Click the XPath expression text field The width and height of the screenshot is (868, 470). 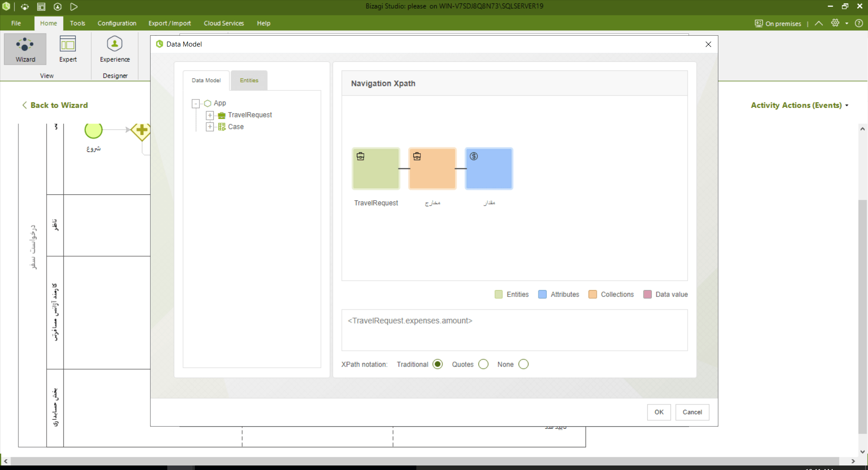click(x=514, y=330)
